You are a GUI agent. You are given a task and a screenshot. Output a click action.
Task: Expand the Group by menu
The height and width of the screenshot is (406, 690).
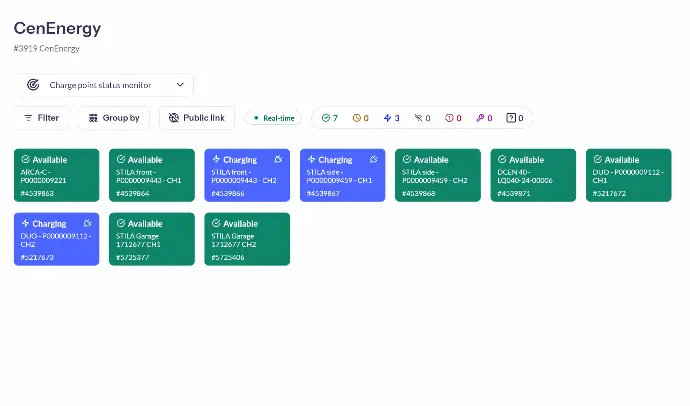(114, 118)
